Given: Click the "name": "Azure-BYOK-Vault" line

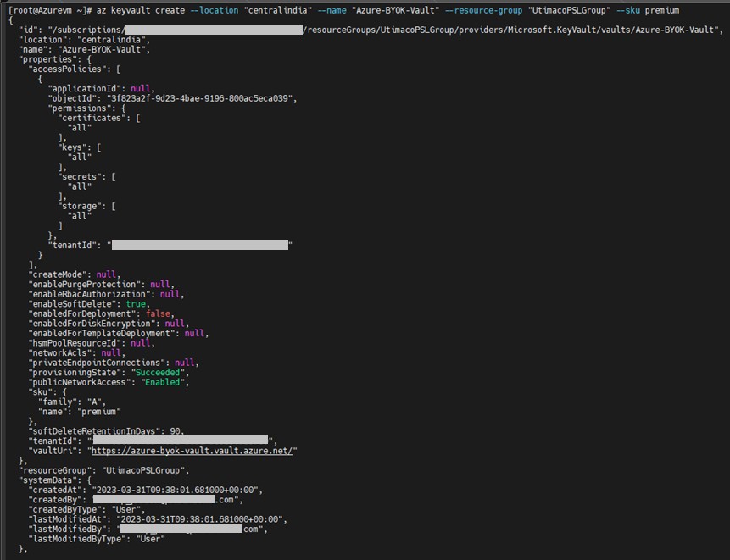Looking at the screenshot, I should 84,50.
